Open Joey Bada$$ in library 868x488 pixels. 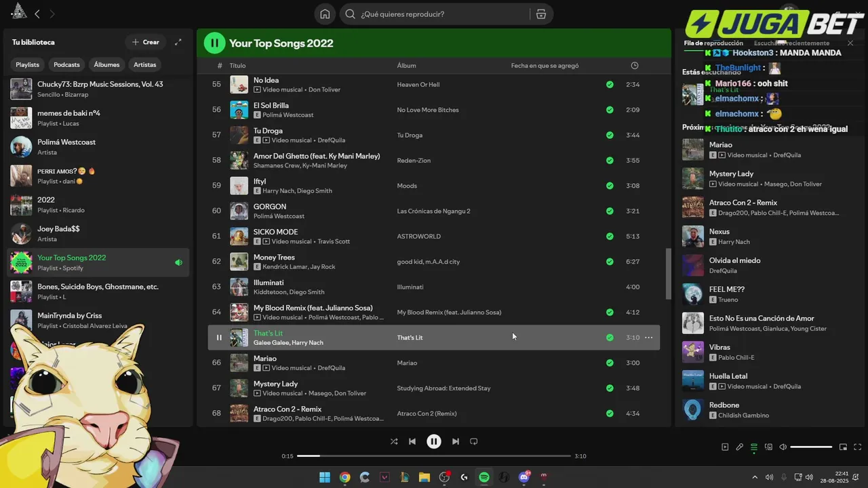click(99, 233)
